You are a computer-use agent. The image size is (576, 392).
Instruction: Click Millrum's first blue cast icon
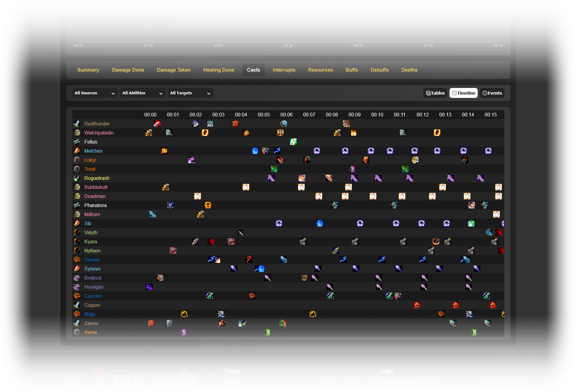pos(153,214)
